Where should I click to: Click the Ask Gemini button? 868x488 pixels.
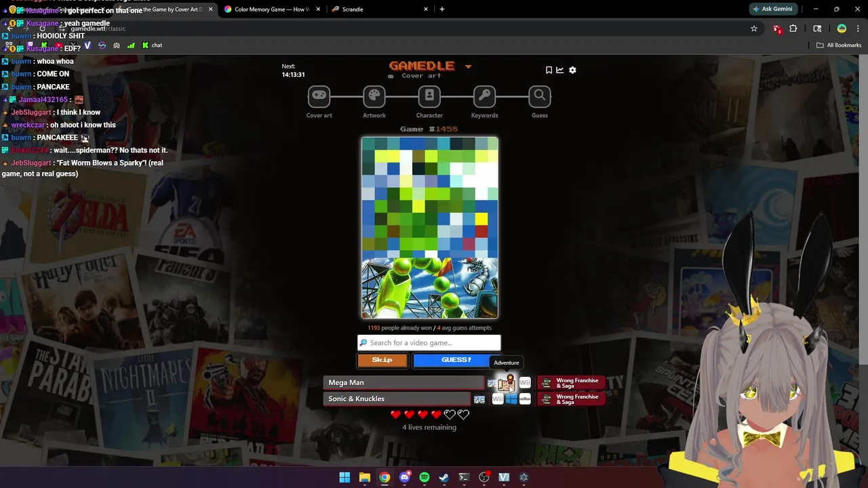click(772, 9)
